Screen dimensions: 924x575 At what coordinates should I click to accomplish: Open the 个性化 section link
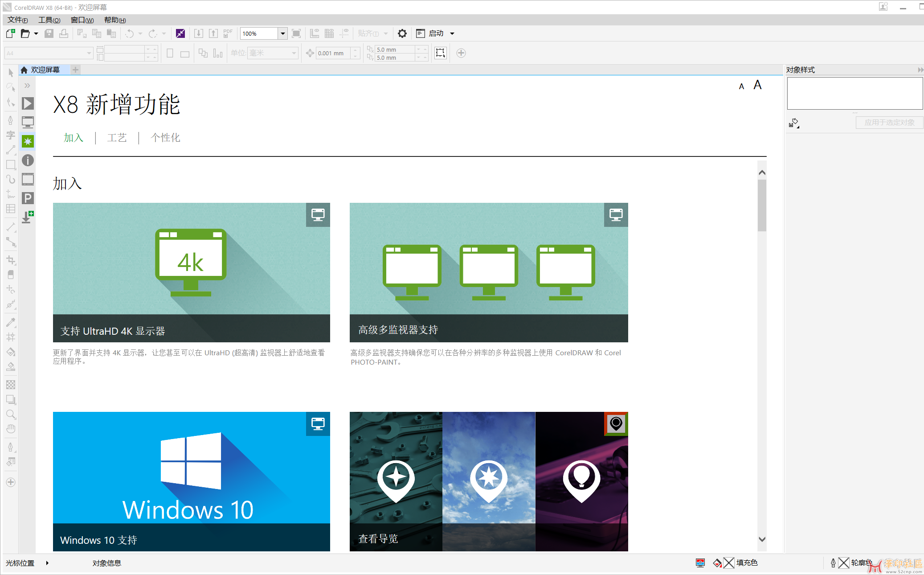pos(165,138)
